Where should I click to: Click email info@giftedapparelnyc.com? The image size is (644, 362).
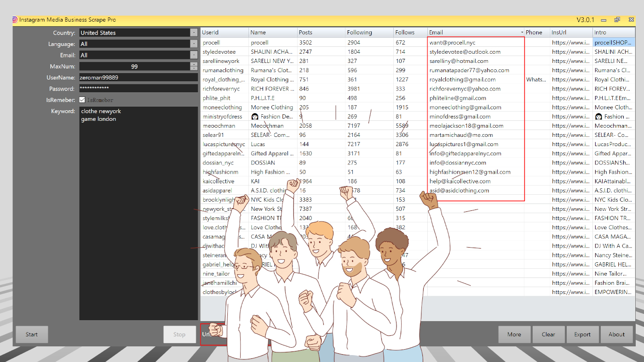(x=466, y=153)
